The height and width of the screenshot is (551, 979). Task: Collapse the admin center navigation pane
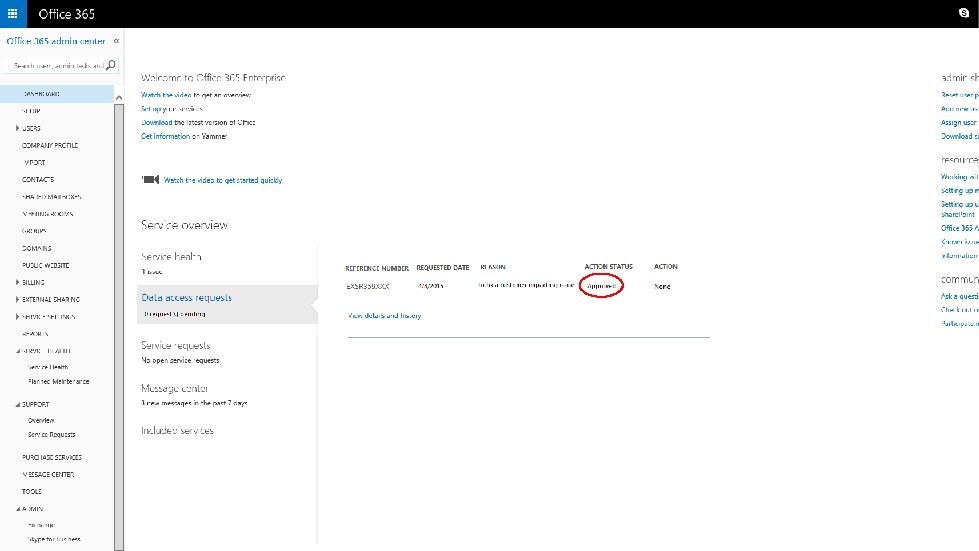[116, 41]
